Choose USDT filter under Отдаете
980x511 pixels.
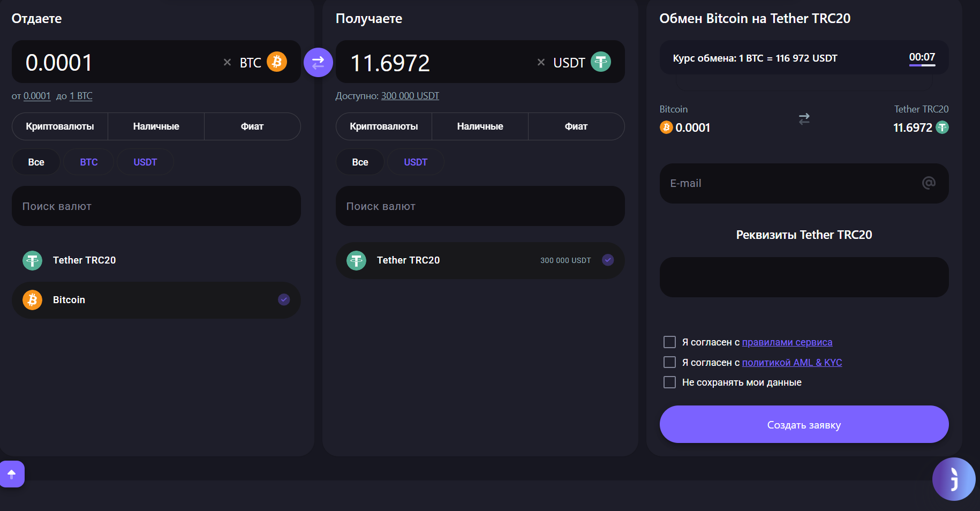pyautogui.click(x=145, y=162)
